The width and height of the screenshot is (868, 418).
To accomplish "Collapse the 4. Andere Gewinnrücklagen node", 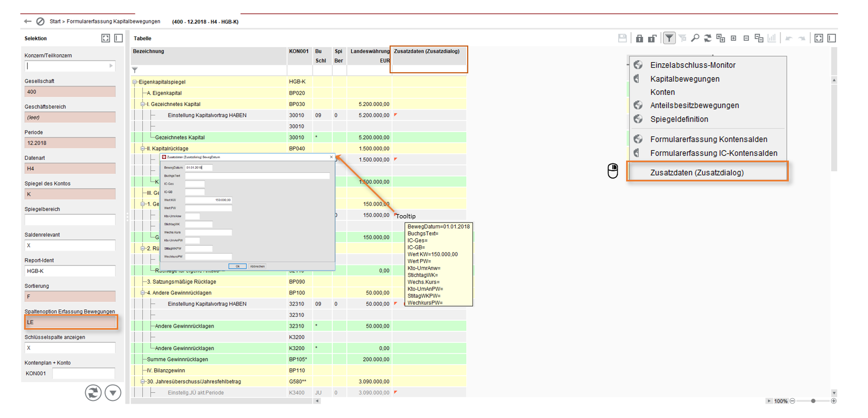I will (143, 293).
